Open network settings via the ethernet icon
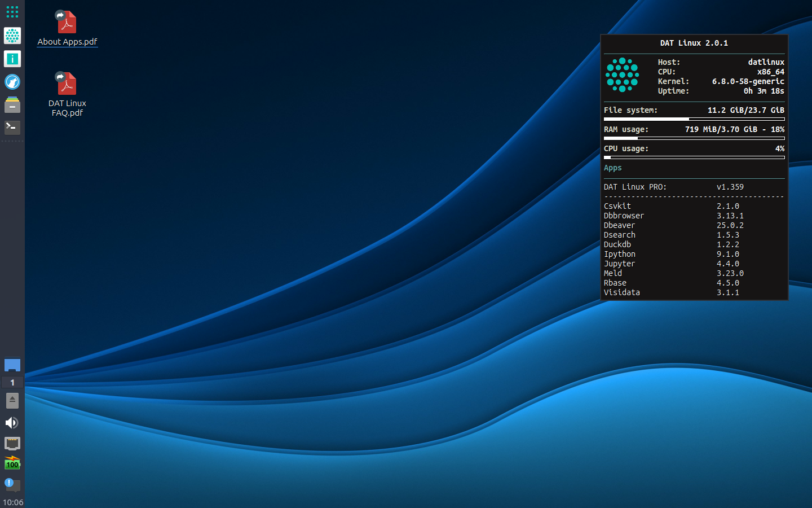The height and width of the screenshot is (508, 812). click(x=12, y=444)
